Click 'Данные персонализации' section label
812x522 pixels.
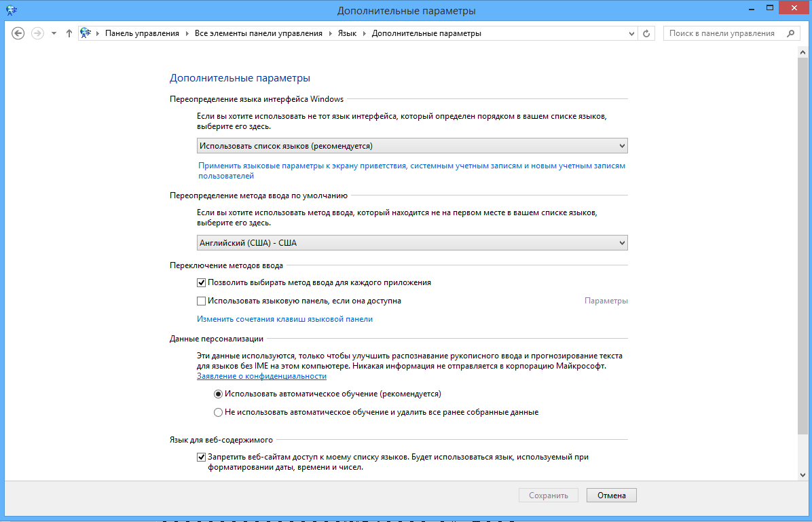point(217,339)
